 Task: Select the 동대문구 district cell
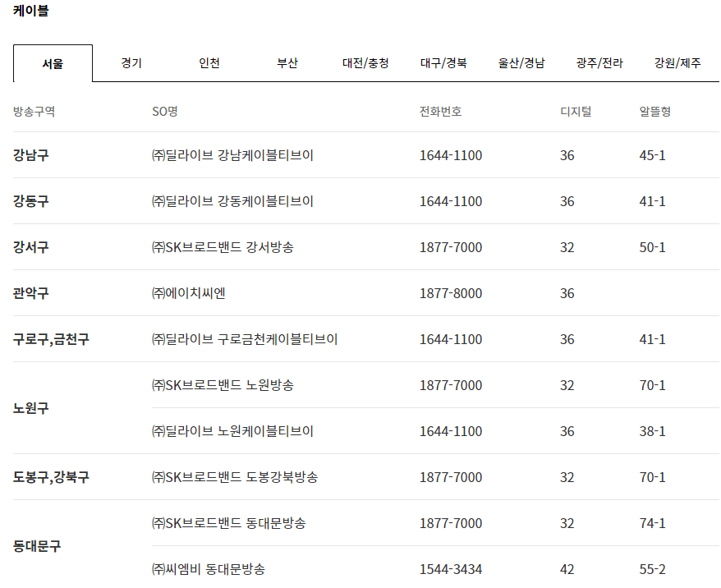pyautogui.click(x=37, y=545)
